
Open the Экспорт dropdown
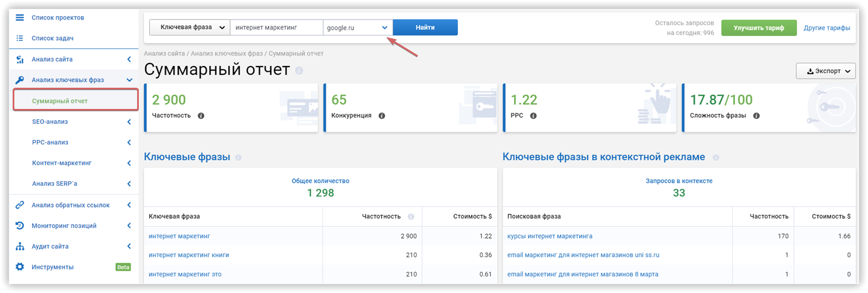tap(826, 71)
